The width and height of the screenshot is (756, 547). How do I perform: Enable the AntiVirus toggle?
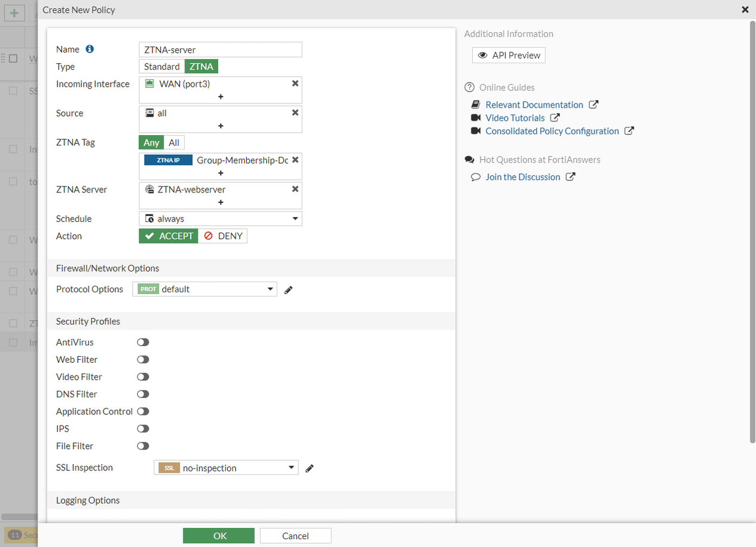point(143,343)
